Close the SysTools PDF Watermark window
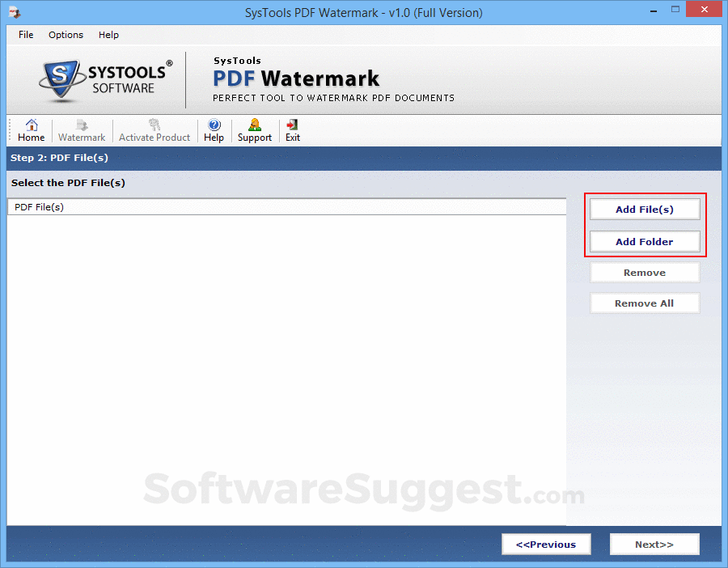Image resolution: width=728 pixels, height=568 pixels. (705, 9)
